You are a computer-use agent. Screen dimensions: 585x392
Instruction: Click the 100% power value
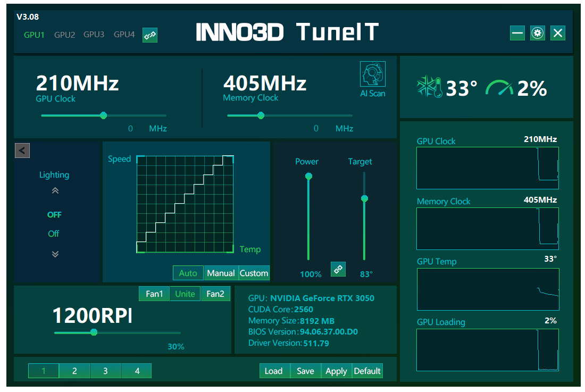pyautogui.click(x=311, y=274)
